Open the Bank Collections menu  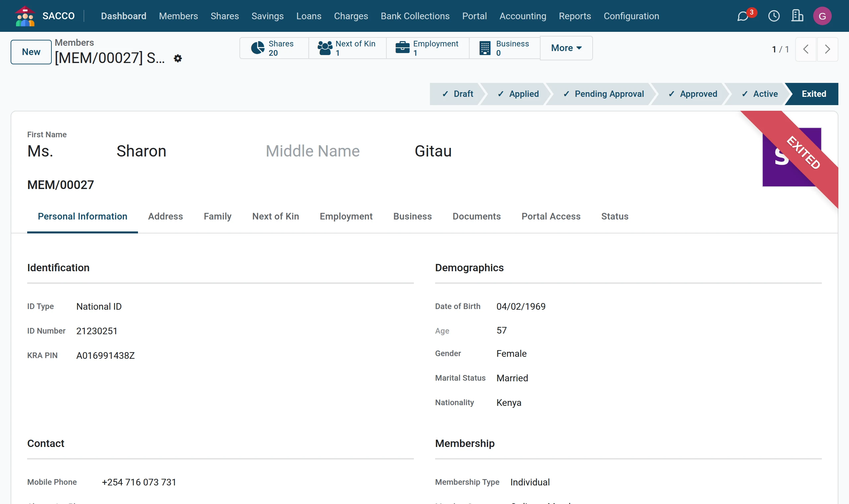point(415,16)
